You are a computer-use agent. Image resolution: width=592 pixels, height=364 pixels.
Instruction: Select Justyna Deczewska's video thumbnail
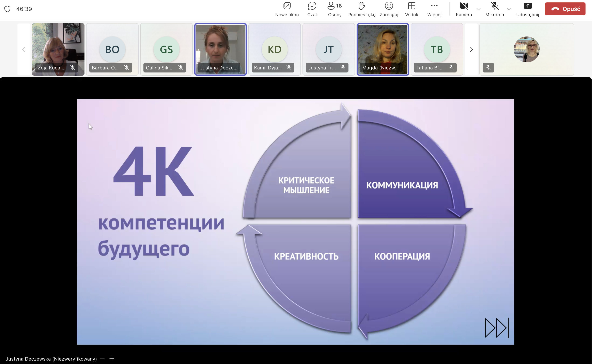point(220,49)
